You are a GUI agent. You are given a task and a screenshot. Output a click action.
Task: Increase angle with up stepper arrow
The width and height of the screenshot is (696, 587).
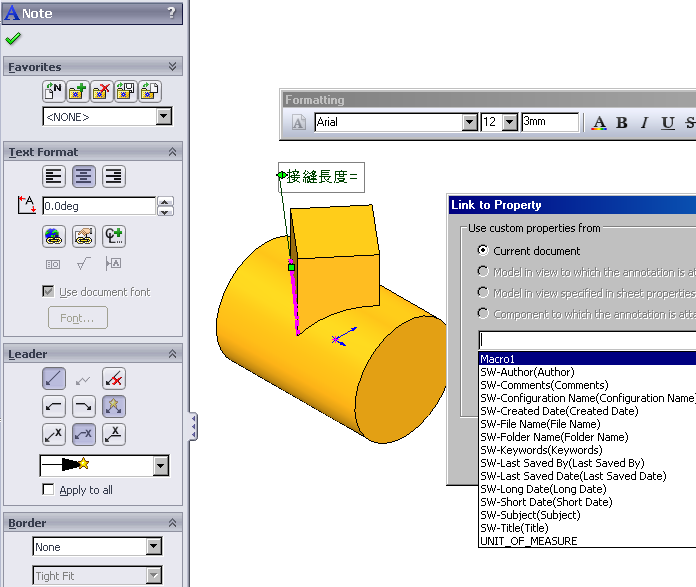[x=165, y=202]
